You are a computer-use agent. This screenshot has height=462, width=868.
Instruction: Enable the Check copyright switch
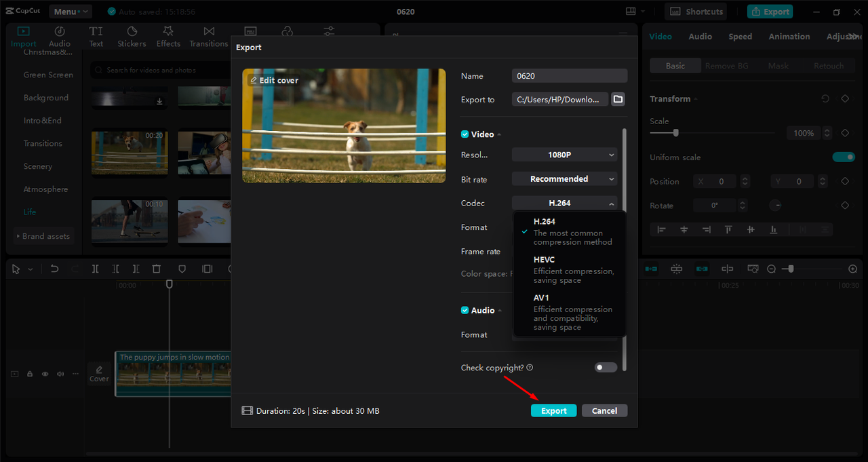tap(606, 367)
